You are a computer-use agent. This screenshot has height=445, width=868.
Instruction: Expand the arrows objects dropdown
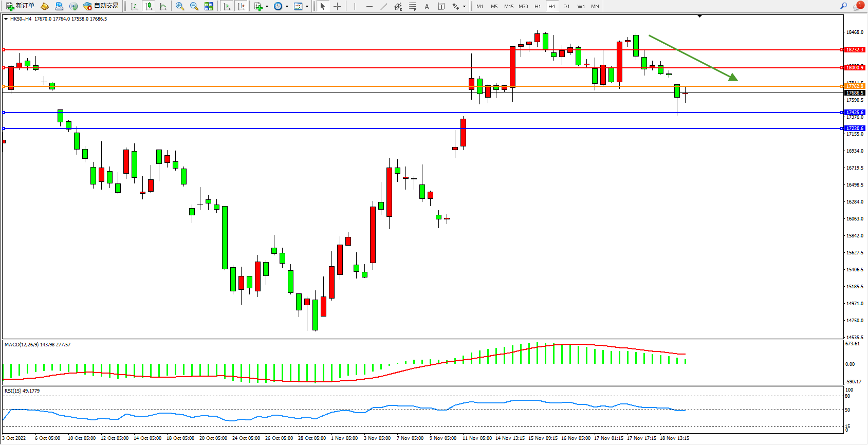[x=464, y=7]
